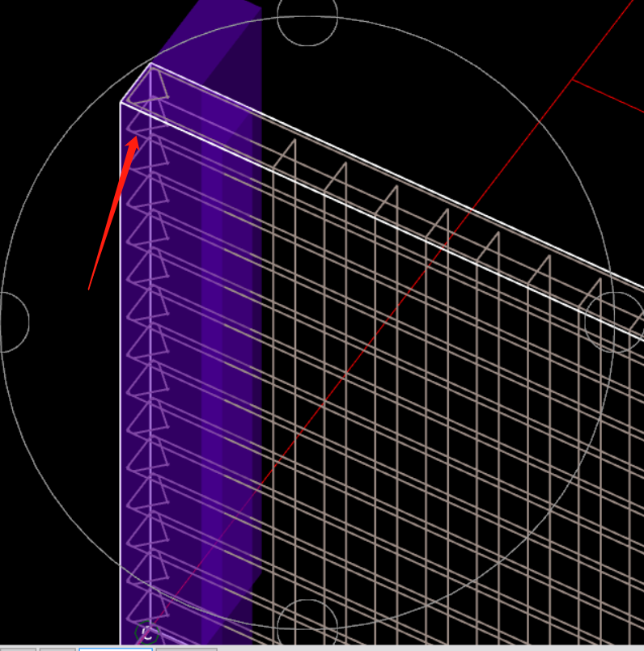Open the leftmost bottom layout tab

[18, 649]
